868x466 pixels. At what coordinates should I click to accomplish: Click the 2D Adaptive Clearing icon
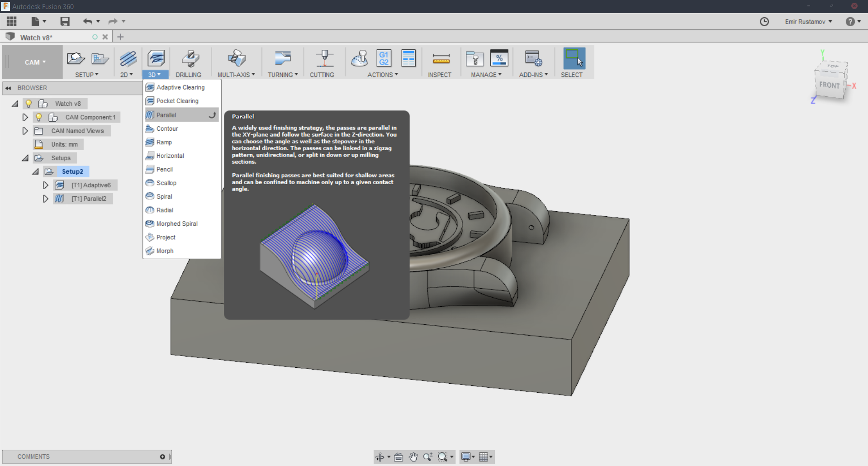128,58
